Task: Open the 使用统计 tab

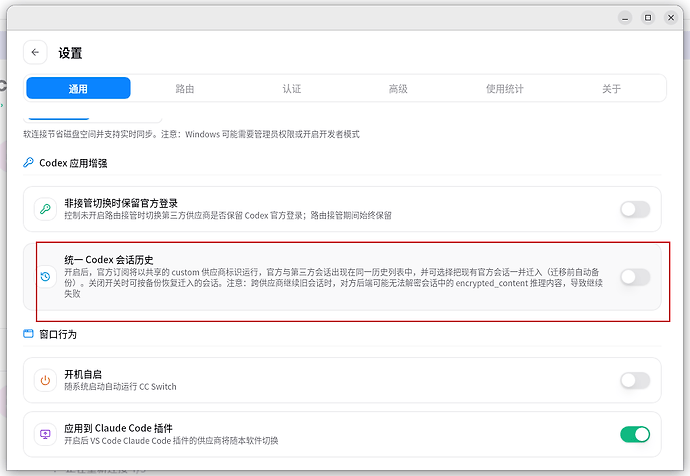Action: (505, 88)
